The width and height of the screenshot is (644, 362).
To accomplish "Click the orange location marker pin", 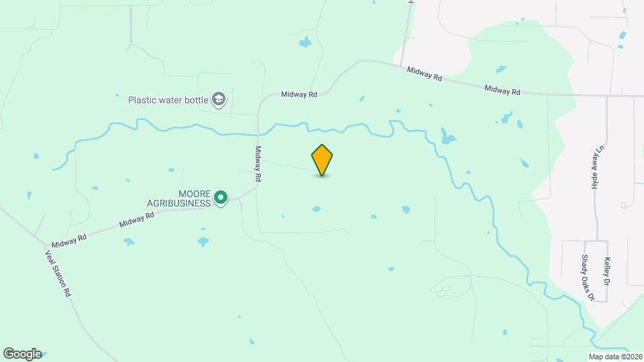I will (322, 160).
